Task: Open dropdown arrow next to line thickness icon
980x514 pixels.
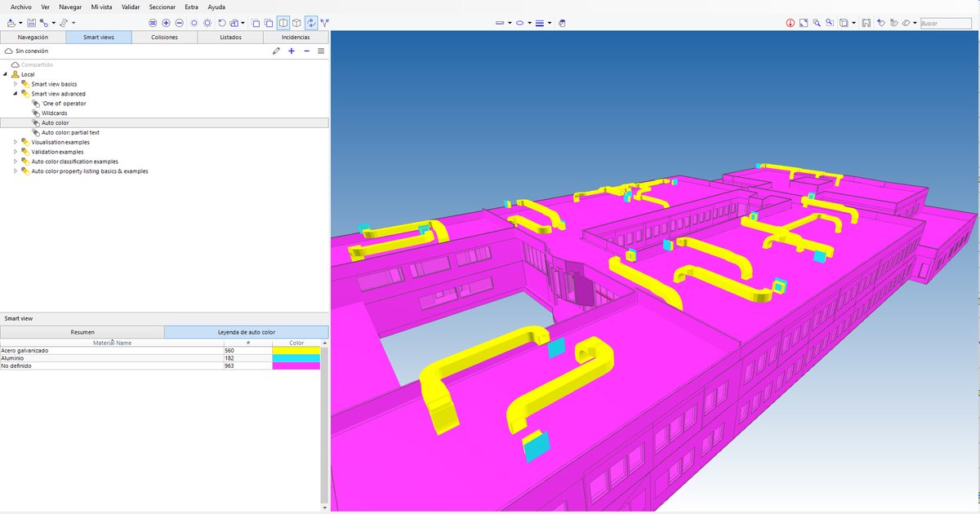Action: tap(550, 24)
